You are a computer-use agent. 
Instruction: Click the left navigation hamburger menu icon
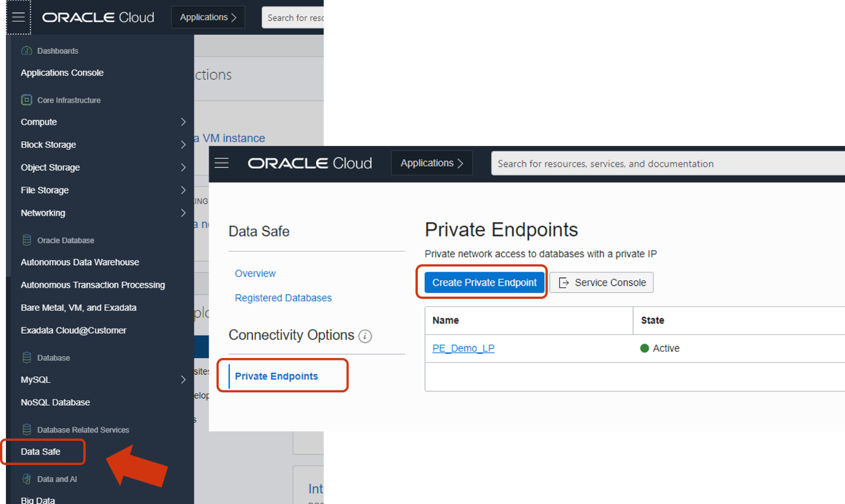click(x=18, y=17)
